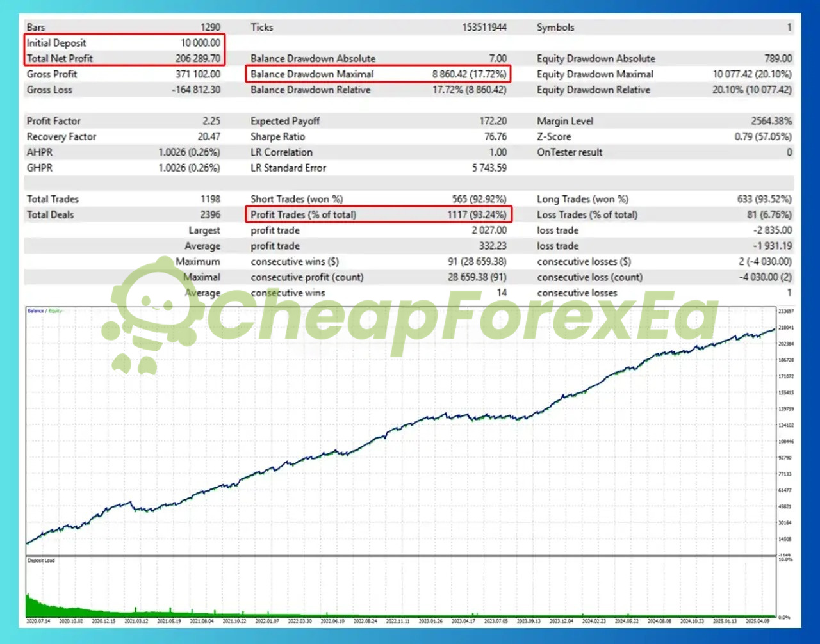The height and width of the screenshot is (644, 820).
Task: Select Profit Trades value 1117 (93.24%)
Action: pos(477,214)
